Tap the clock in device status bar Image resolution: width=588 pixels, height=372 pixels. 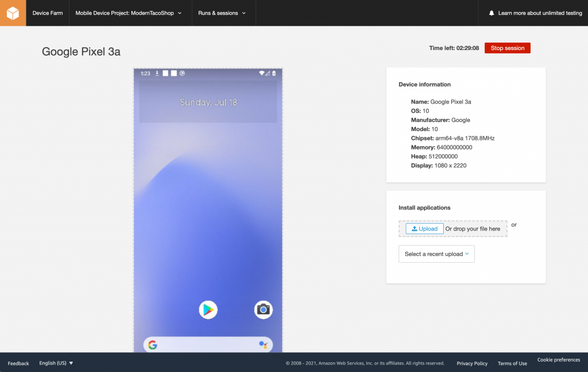(145, 73)
